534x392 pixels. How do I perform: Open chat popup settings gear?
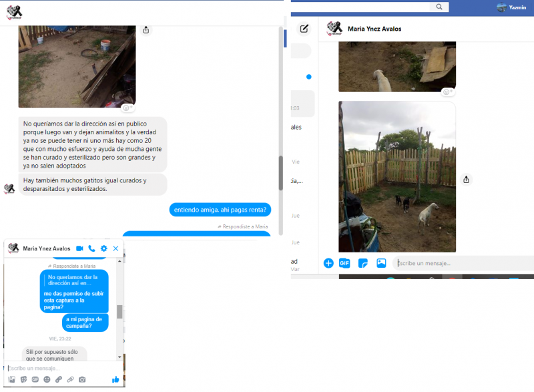(x=104, y=248)
